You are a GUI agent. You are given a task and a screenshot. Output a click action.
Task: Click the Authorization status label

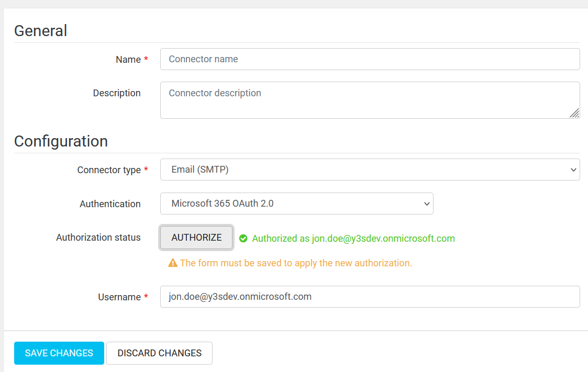[x=98, y=238]
